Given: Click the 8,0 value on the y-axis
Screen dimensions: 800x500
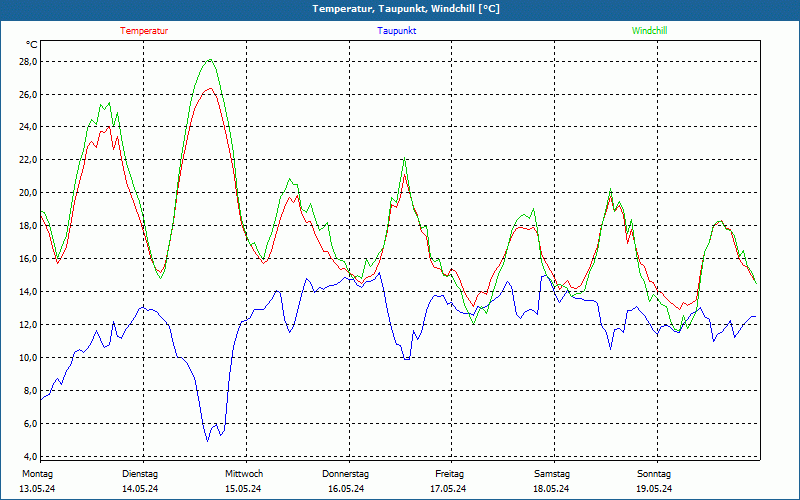Looking at the screenshot, I should [30, 390].
